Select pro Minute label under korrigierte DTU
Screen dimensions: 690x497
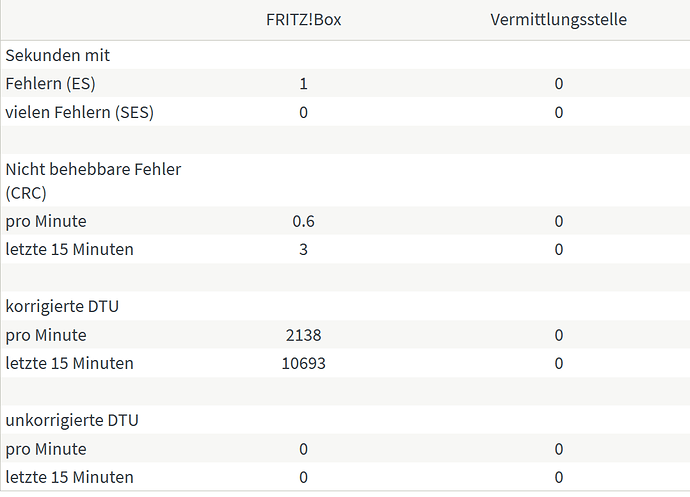(46, 335)
